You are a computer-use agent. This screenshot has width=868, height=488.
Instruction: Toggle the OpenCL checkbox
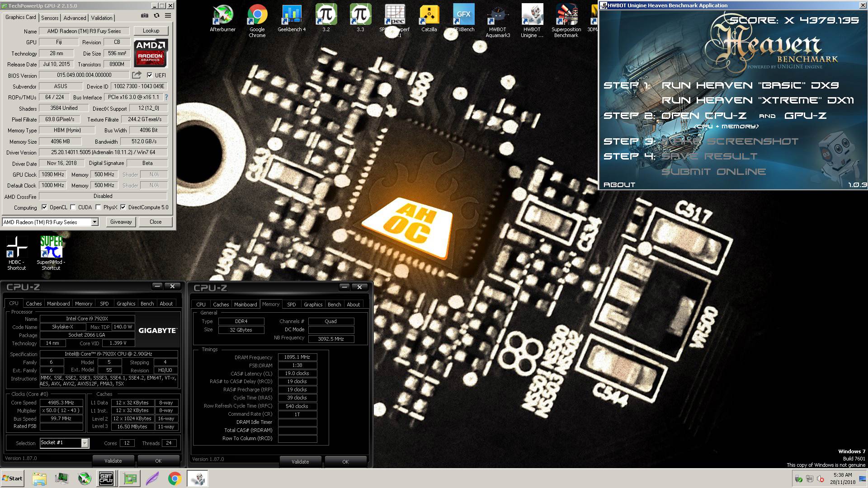point(44,207)
